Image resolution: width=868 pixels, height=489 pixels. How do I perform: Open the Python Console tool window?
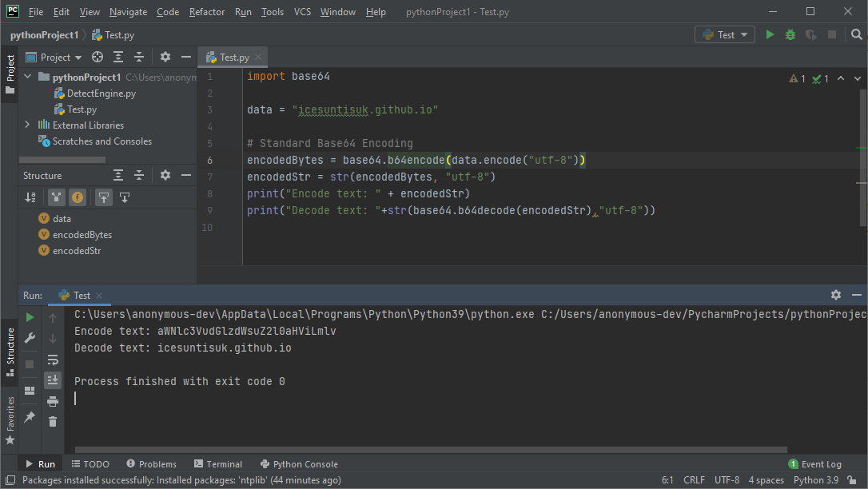[299, 464]
